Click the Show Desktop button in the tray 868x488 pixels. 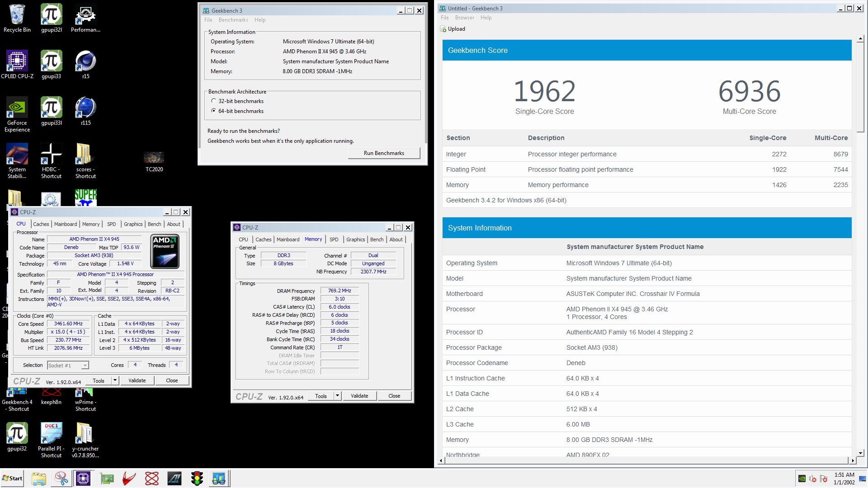tap(863, 479)
